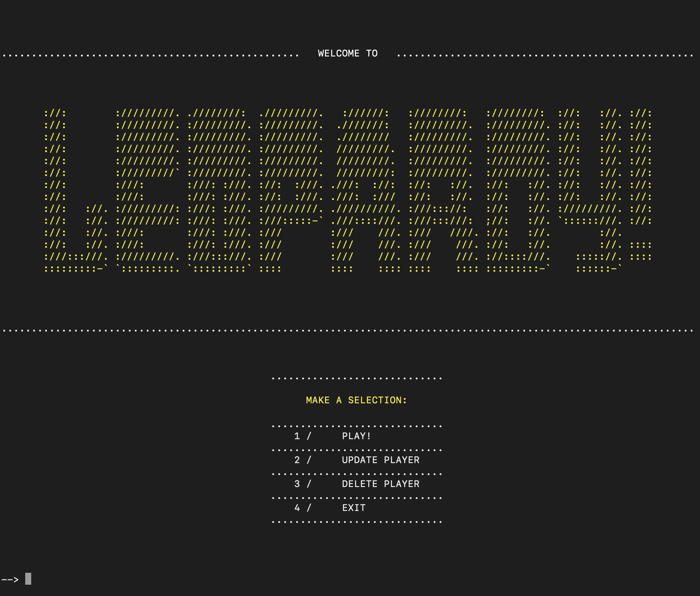700x596 pixels.
Task: Click the PLAY! menu option text
Action: click(356, 436)
